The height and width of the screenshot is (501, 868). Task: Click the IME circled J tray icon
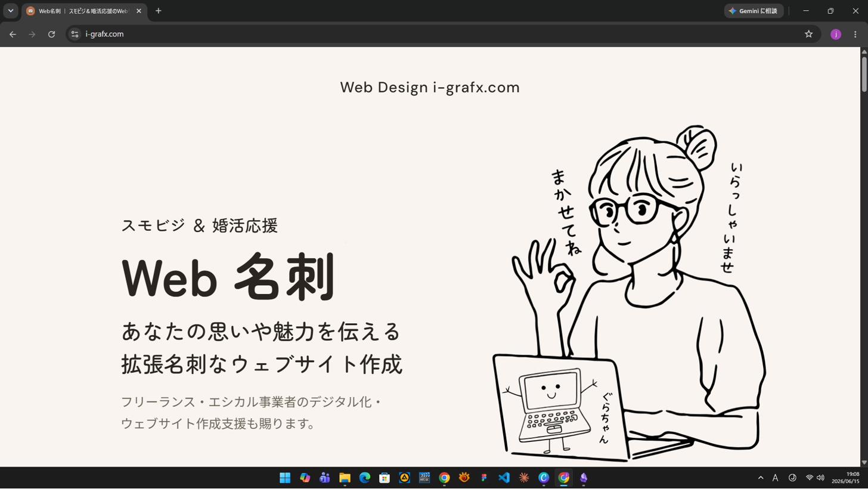(x=792, y=478)
